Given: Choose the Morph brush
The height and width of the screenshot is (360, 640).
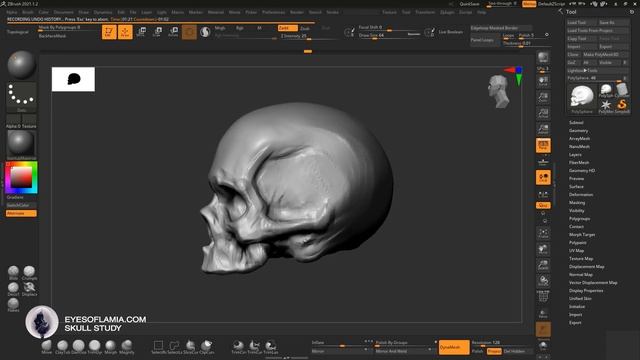Looking at the screenshot, I should coord(111,347).
